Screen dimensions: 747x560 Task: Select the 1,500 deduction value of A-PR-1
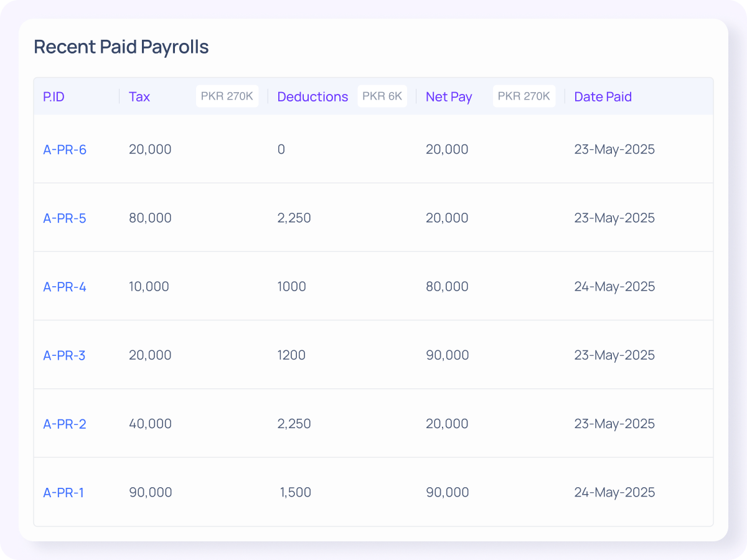pyautogui.click(x=295, y=492)
